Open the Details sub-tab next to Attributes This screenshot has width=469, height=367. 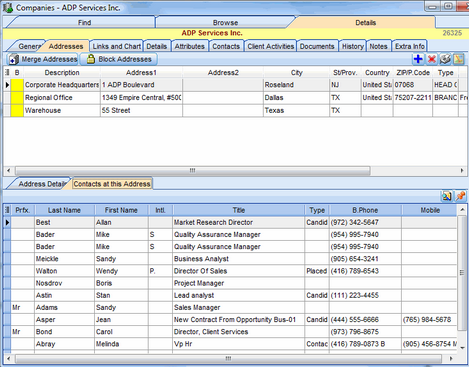click(x=157, y=46)
